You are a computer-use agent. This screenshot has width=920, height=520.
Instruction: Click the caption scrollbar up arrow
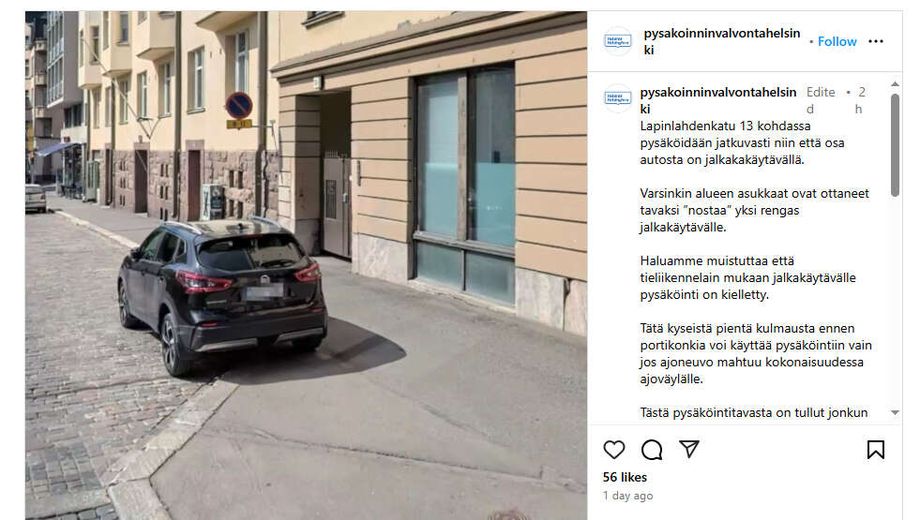(x=895, y=85)
